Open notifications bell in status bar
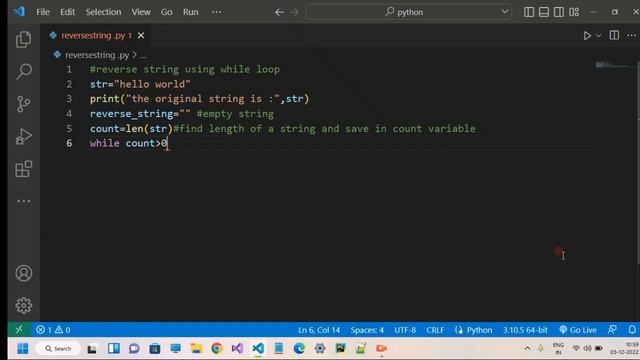This screenshot has height=360, width=640. tap(632, 329)
